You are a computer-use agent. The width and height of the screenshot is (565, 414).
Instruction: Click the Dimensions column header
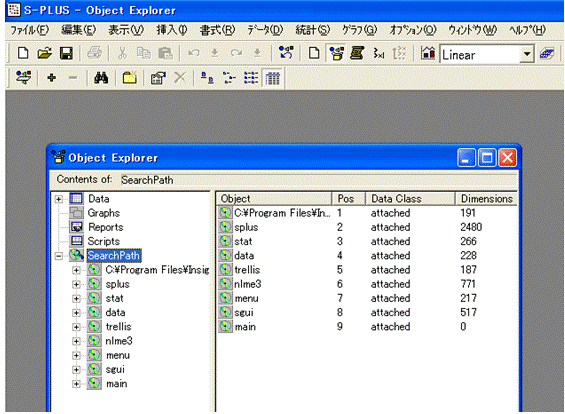[x=486, y=199]
